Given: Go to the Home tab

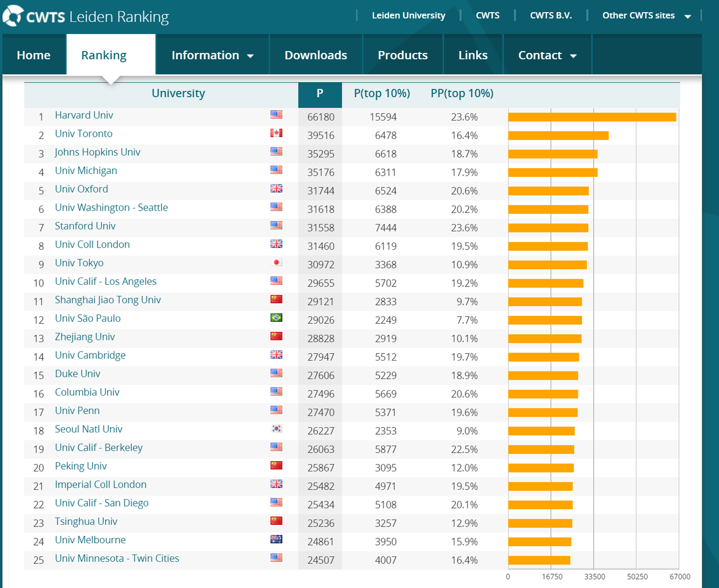Looking at the screenshot, I should coord(34,55).
